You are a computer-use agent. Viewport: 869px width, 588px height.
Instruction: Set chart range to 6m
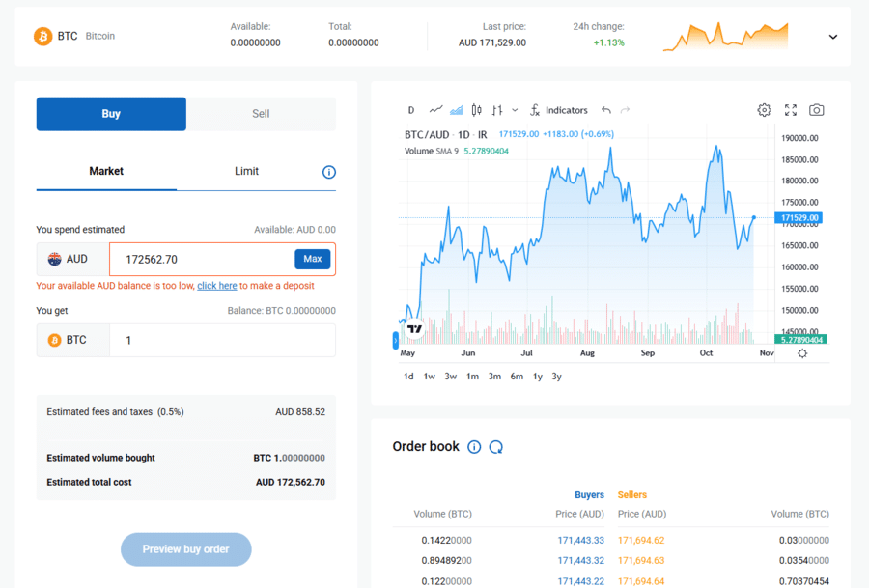(x=517, y=377)
